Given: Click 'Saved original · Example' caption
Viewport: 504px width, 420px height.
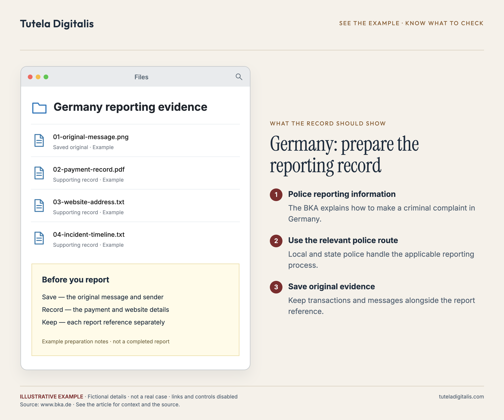Looking at the screenshot, I should pyautogui.click(x=83, y=147).
